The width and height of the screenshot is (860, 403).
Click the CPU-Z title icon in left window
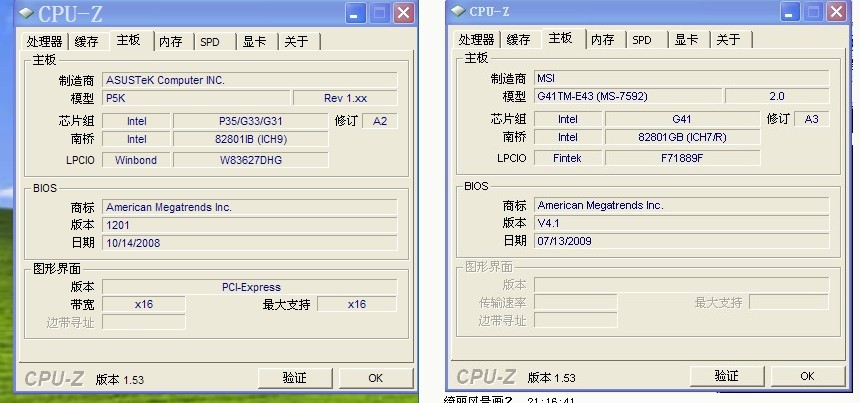26,13
